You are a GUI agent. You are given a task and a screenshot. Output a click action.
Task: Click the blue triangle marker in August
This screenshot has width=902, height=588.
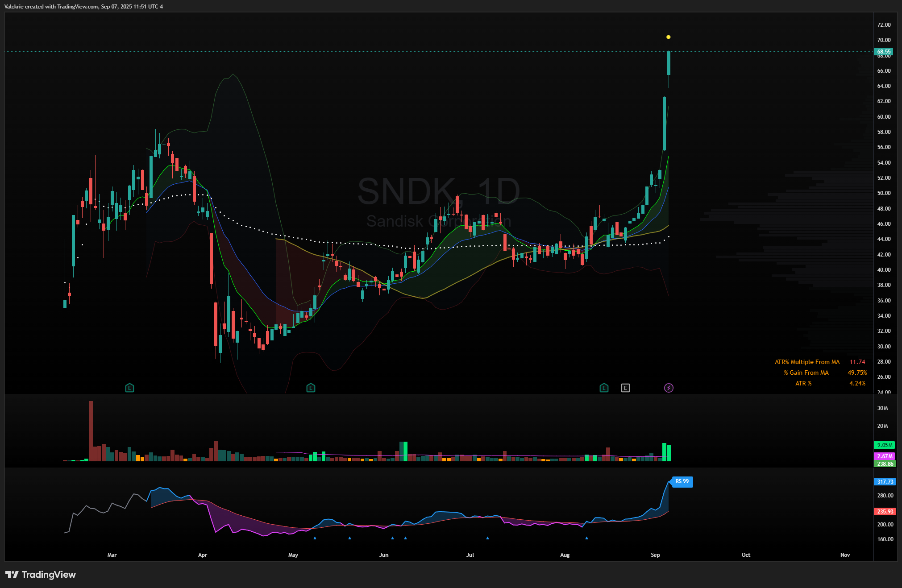[586, 538]
